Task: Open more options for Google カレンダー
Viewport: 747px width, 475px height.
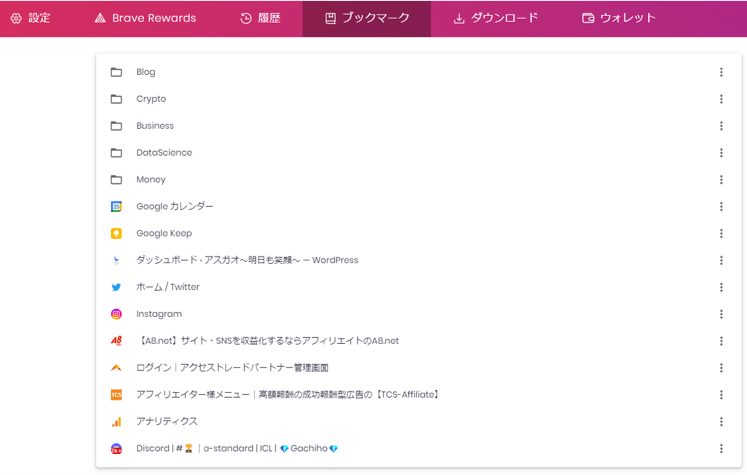Action: (x=721, y=206)
